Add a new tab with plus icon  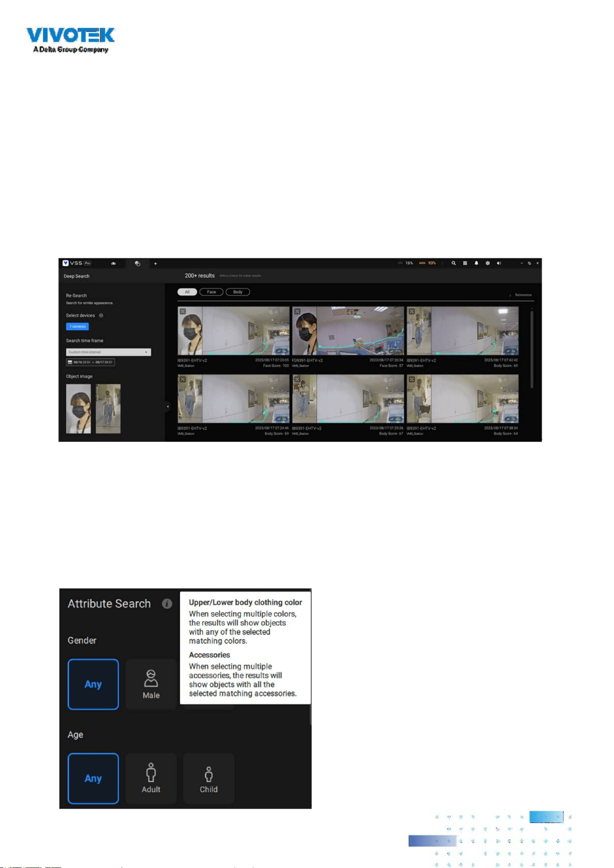tap(155, 263)
